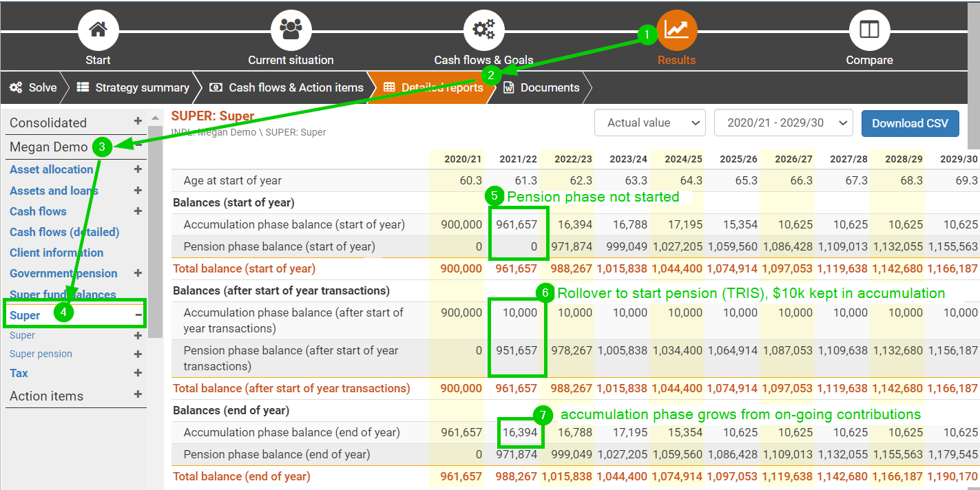980x490 pixels.
Task: Select the Super pension sub-item
Action: (x=41, y=354)
